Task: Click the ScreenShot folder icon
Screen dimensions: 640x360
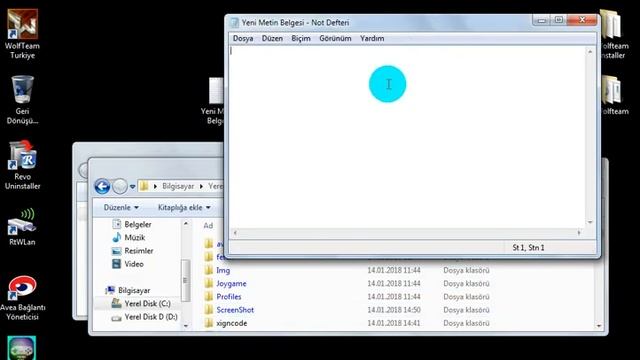Action: click(x=209, y=310)
